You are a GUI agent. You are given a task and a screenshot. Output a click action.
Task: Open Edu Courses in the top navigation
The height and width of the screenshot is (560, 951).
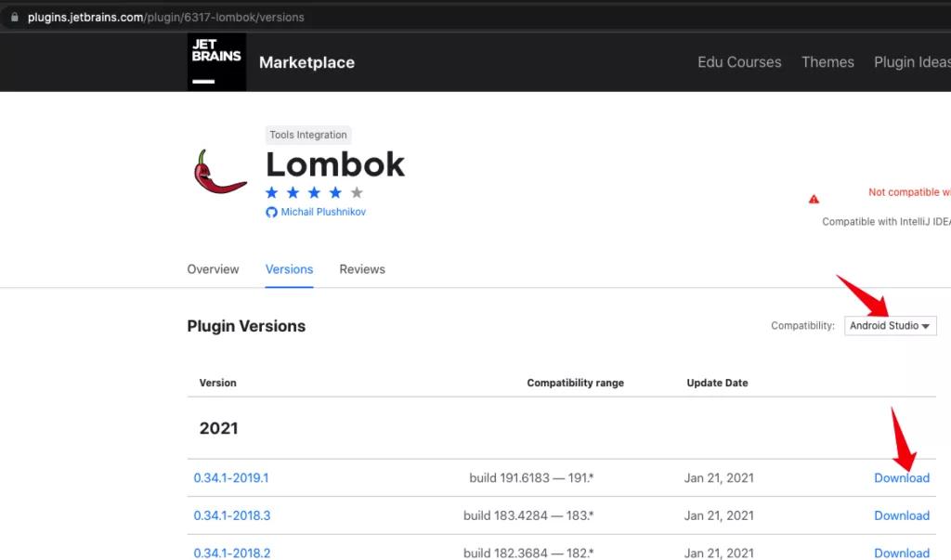pyautogui.click(x=739, y=62)
